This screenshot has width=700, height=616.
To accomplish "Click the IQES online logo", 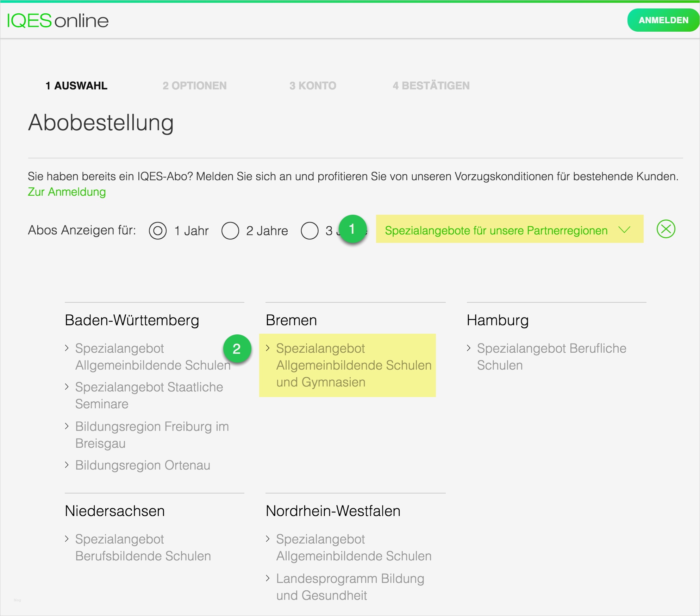I will tap(58, 21).
